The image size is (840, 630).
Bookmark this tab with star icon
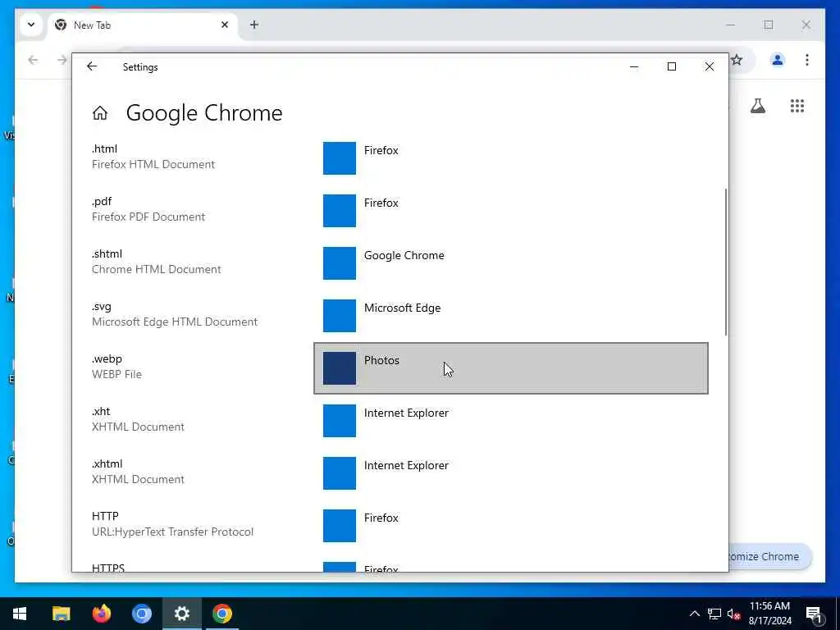[x=737, y=60]
